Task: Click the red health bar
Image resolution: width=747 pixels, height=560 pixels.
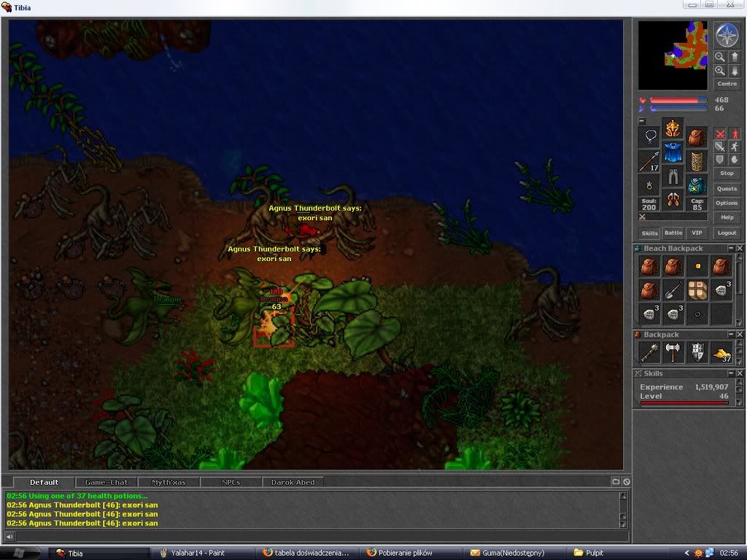Action: pos(678,100)
